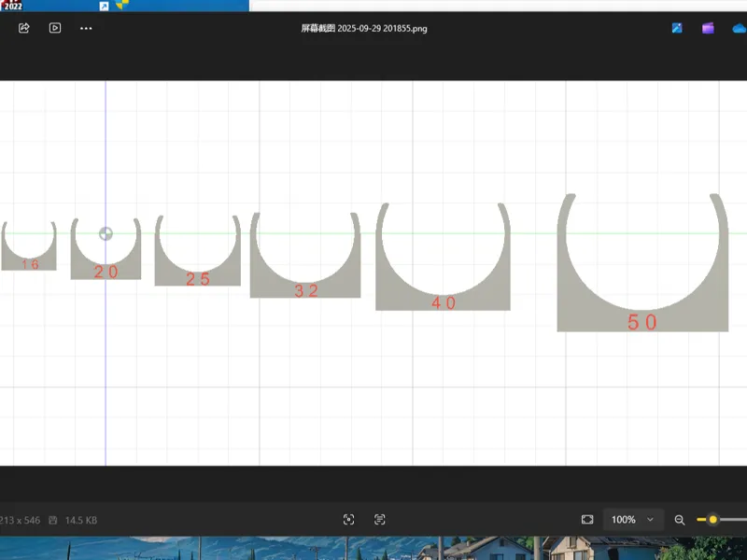Screen dimensions: 747x560
Task: Start slideshow with the play icon
Action: (x=55, y=28)
